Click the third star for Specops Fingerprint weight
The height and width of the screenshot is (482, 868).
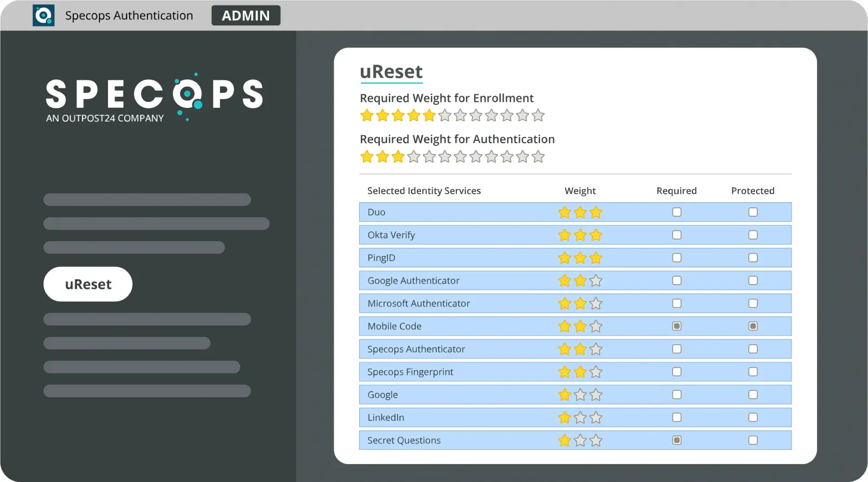(596, 371)
